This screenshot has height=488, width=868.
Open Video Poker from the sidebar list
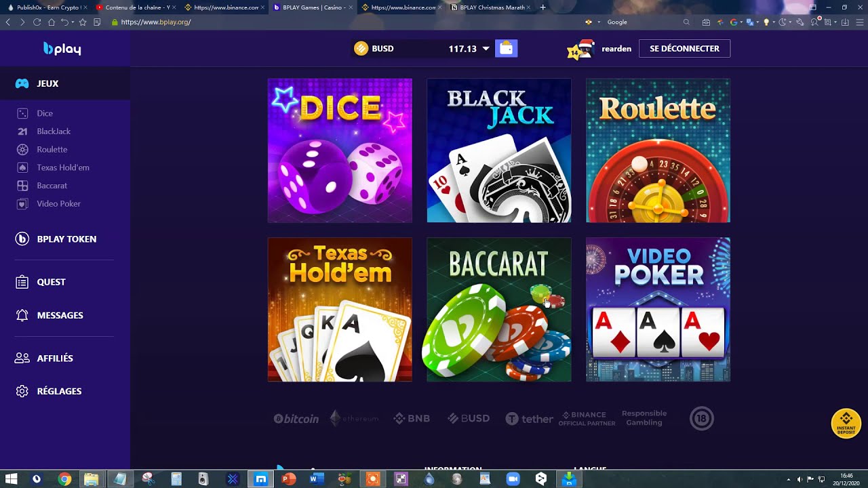(x=59, y=203)
